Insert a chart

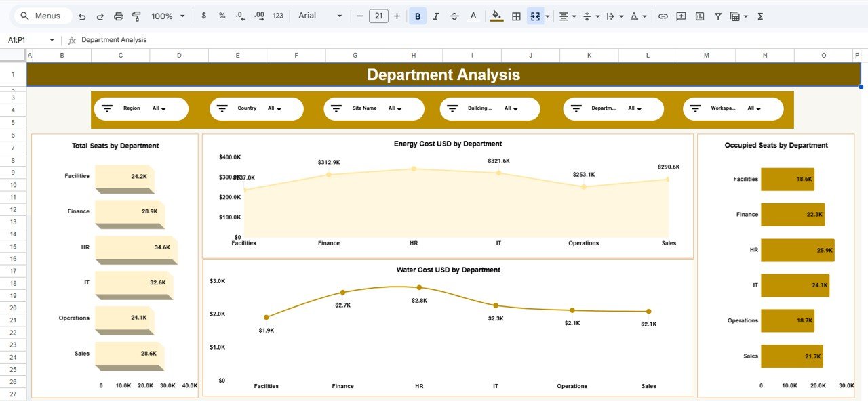699,15
